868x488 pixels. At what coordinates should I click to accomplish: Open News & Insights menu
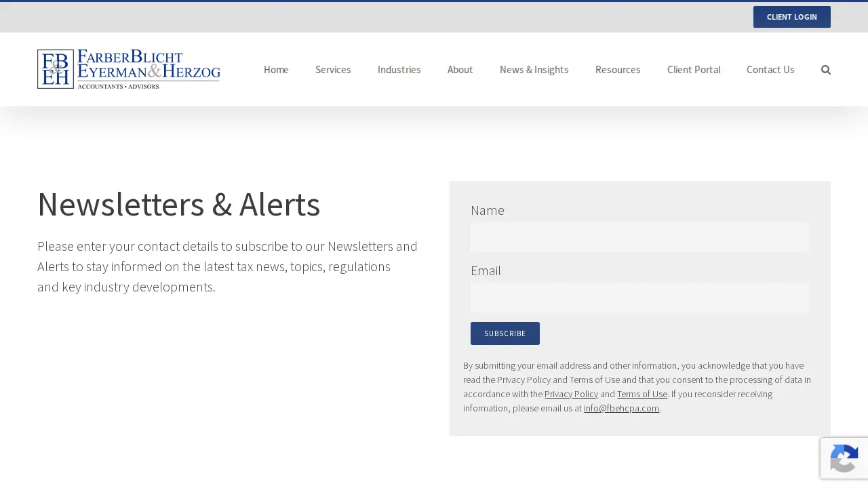(534, 70)
